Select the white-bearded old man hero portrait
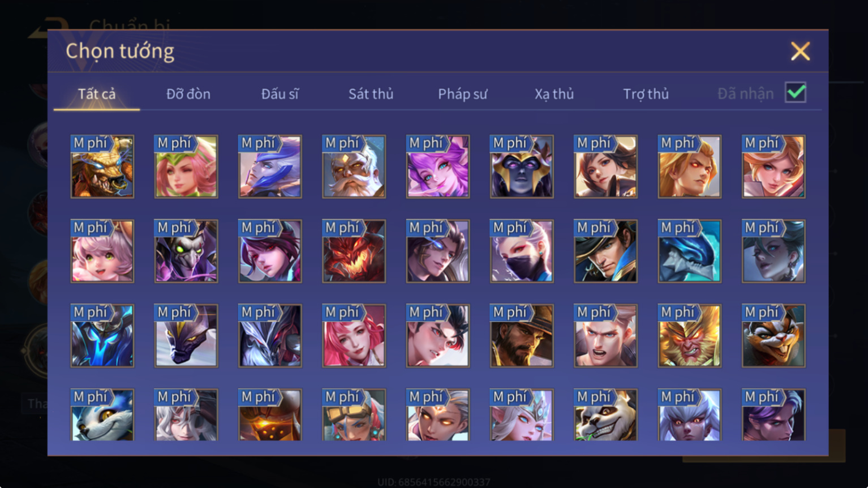This screenshot has height=488, width=868. (354, 166)
